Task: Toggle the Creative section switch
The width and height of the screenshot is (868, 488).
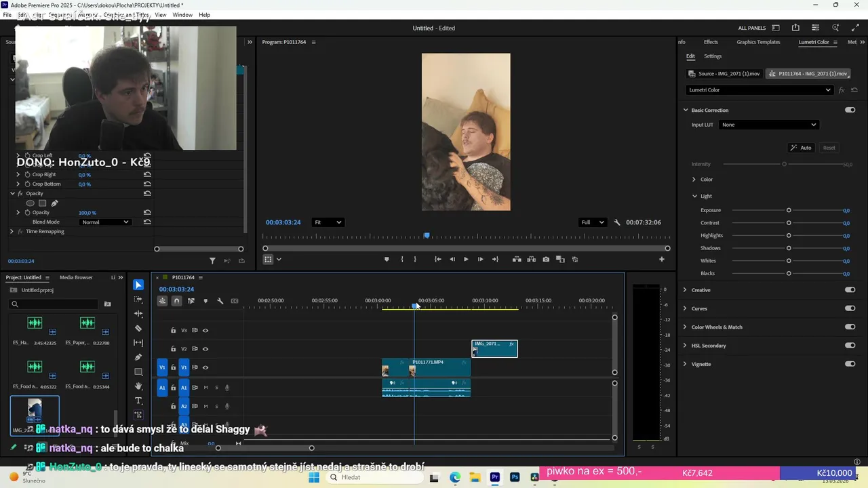Action: [x=850, y=290]
